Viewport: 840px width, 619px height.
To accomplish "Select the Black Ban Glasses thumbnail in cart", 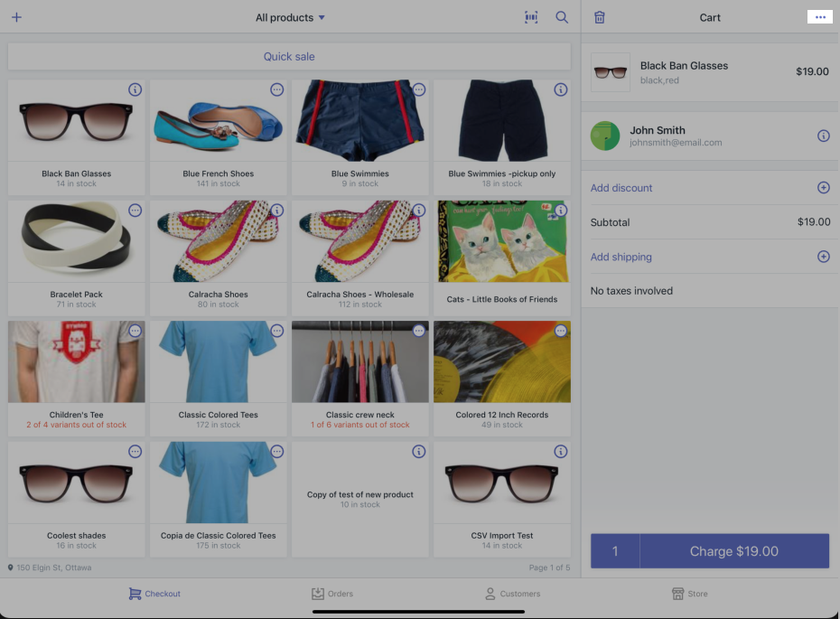I will (x=610, y=72).
